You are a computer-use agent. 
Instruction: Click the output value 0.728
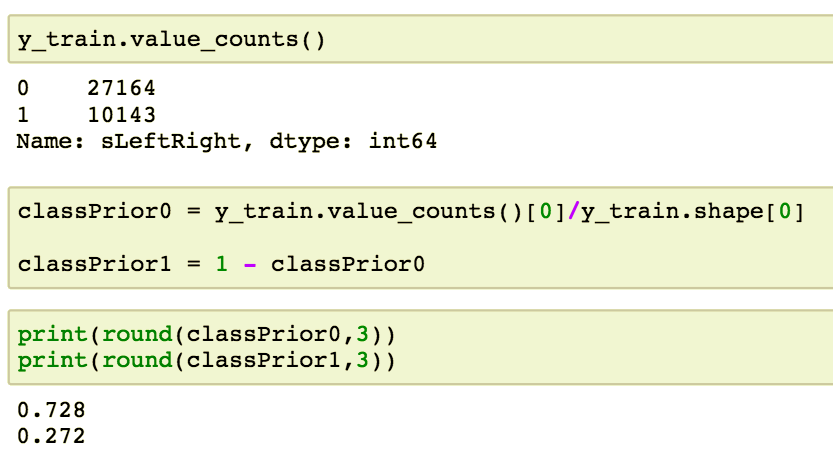(x=51, y=410)
